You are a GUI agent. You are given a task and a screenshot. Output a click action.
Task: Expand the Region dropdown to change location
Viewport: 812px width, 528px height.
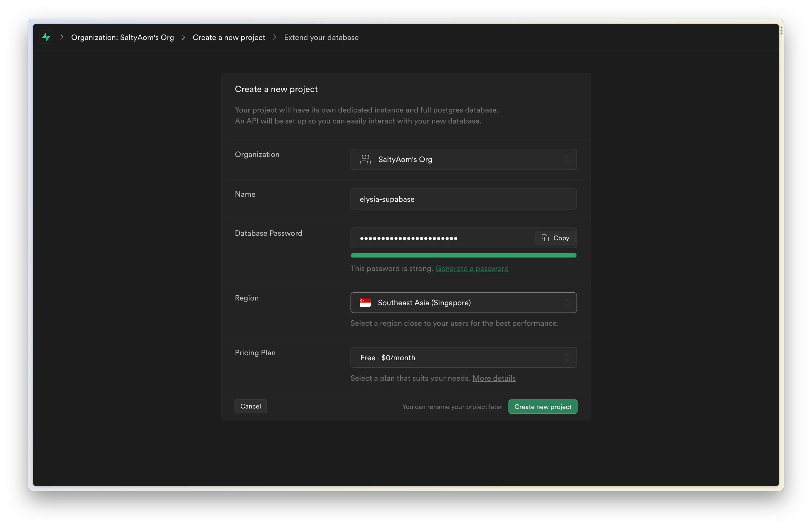coord(463,302)
